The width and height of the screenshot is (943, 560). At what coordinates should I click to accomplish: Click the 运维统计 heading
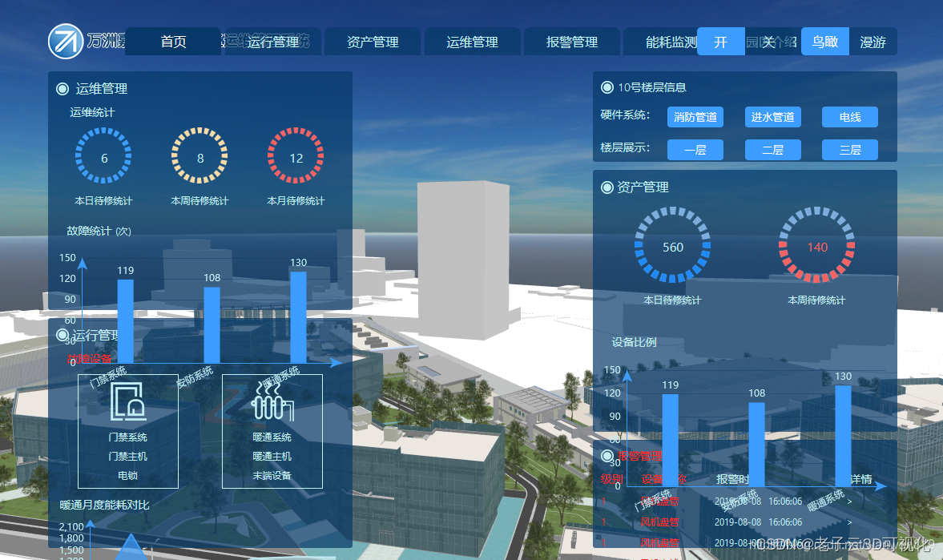(x=92, y=112)
